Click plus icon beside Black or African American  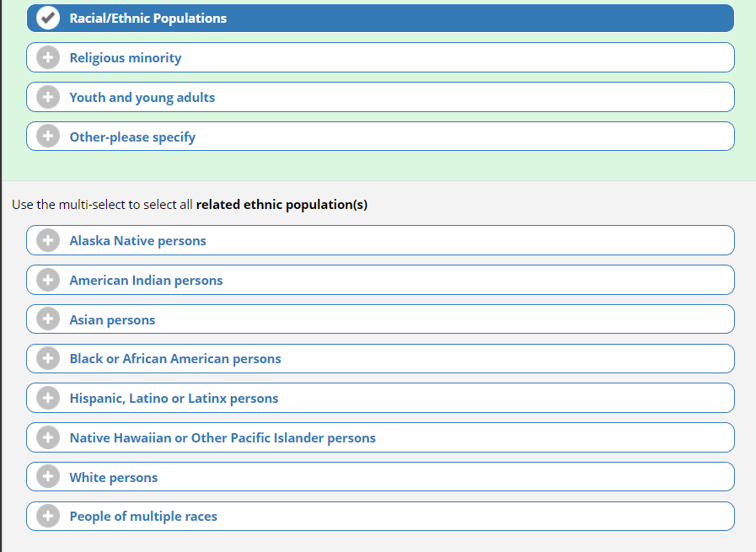coord(49,358)
